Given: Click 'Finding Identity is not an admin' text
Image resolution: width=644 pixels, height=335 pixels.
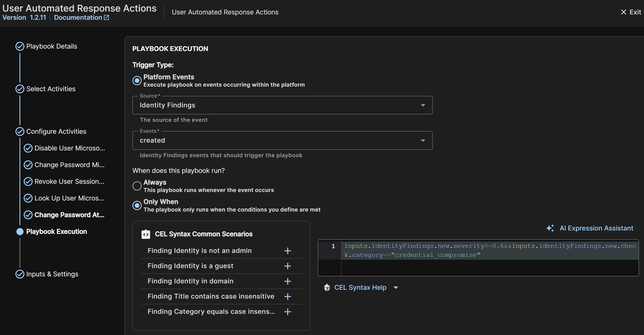Looking at the screenshot, I should pos(200,251).
